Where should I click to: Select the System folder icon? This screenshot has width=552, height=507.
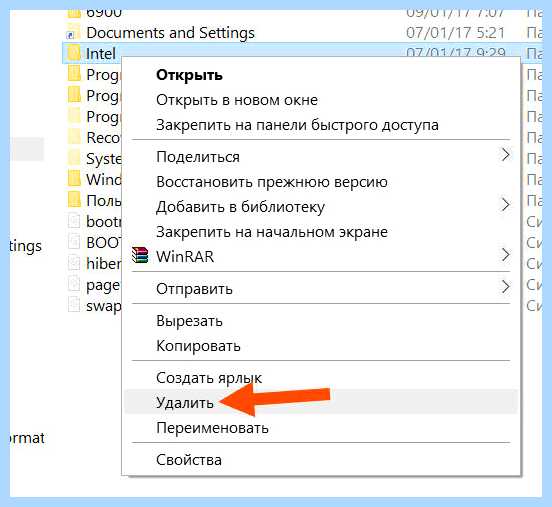coord(74,158)
